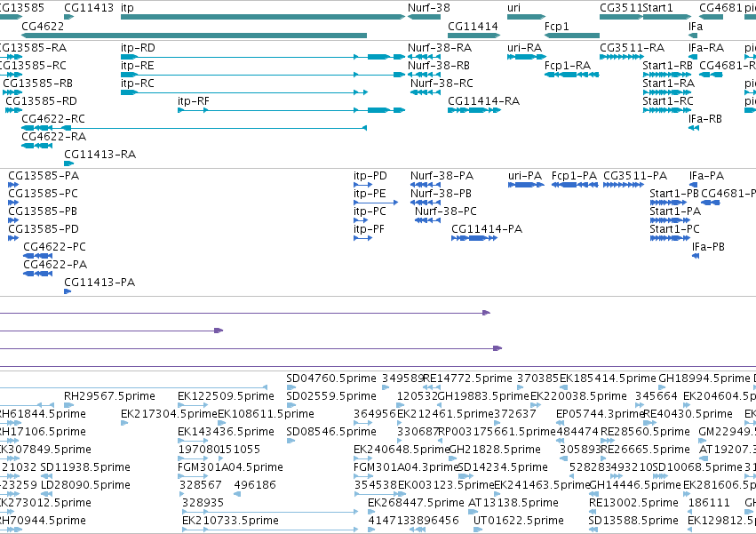Click the Nurf-38-PC protein label
Viewport: 756px width, 534px height.
pyautogui.click(x=445, y=211)
